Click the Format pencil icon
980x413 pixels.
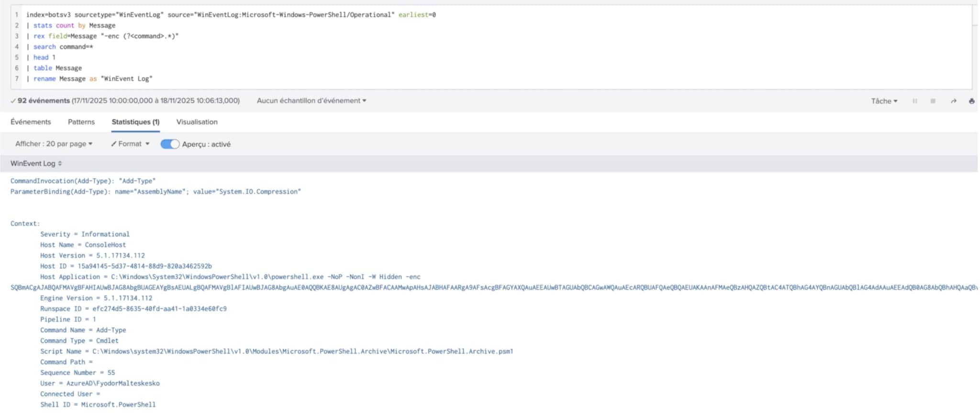114,144
